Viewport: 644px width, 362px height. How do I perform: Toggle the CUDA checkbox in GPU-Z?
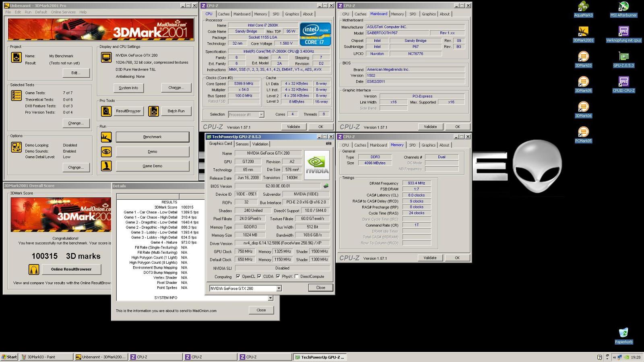259,277
